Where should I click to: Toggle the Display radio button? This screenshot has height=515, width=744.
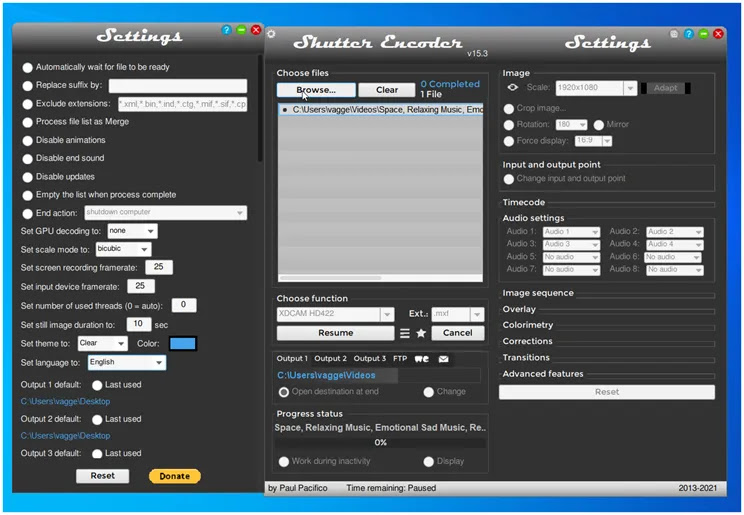pos(428,461)
